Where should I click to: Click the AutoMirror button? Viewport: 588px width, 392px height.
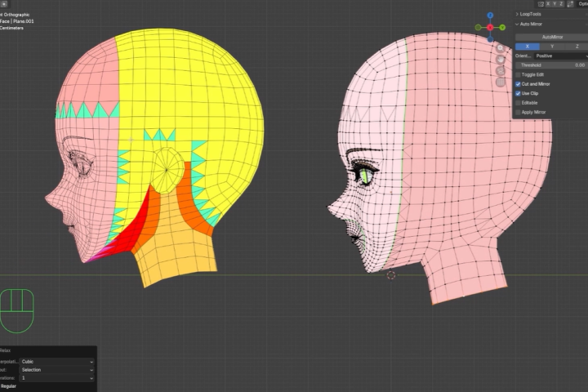coord(551,37)
